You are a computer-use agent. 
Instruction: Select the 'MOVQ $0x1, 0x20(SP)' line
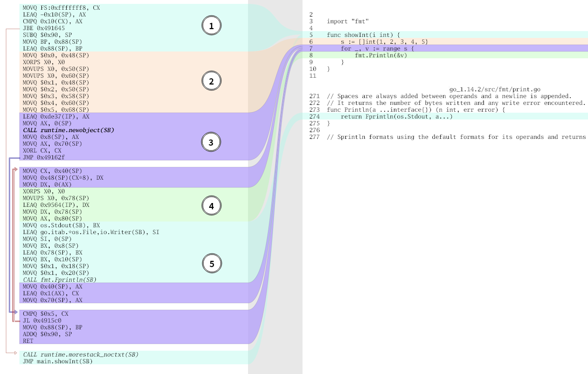(56, 273)
